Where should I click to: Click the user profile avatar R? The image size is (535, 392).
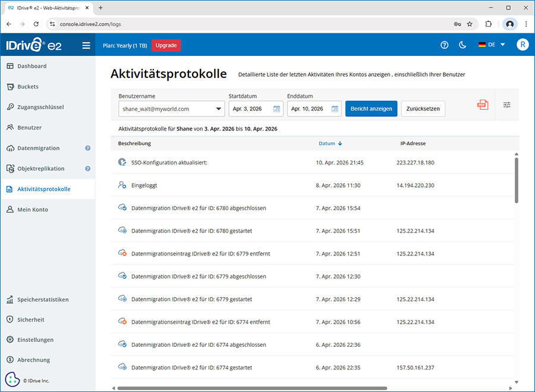coord(522,45)
